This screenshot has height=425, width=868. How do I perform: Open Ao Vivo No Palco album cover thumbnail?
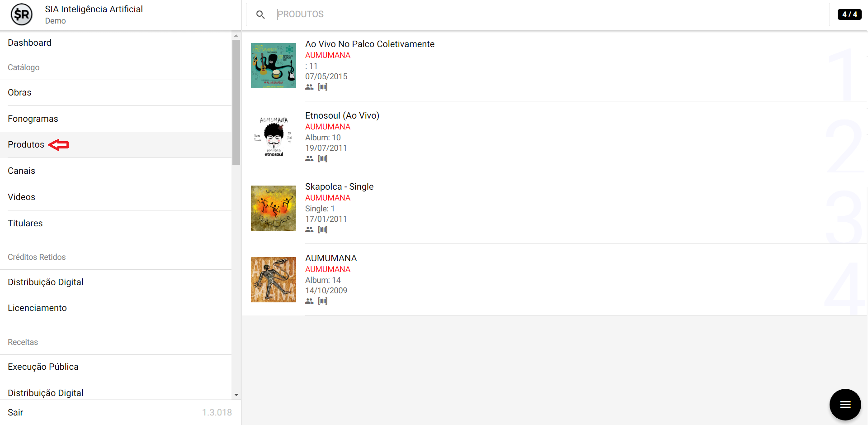click(x=274, y=66)
